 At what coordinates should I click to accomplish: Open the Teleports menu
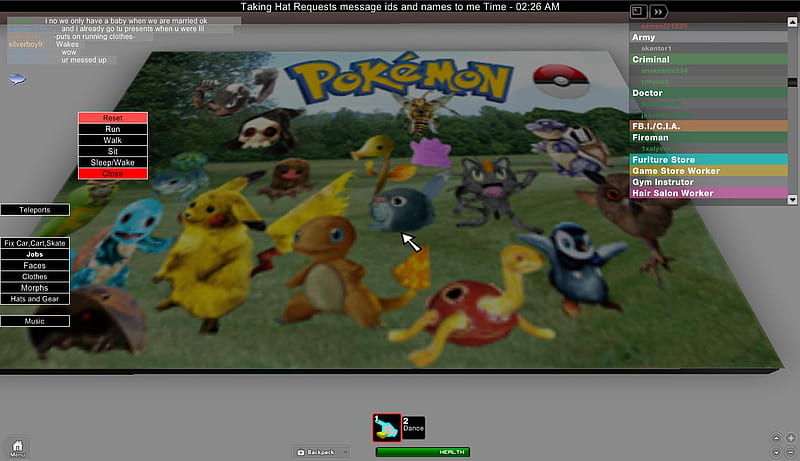(35, 210)
